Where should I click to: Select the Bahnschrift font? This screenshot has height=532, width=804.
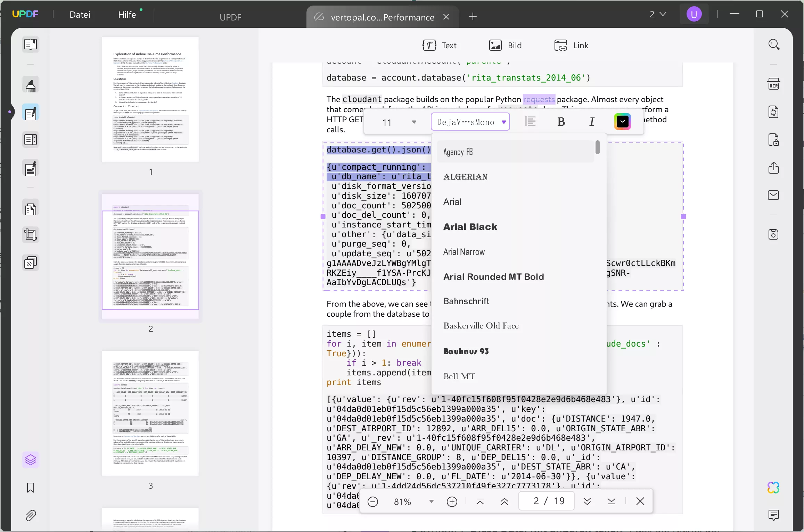click(x=466, y=301)
